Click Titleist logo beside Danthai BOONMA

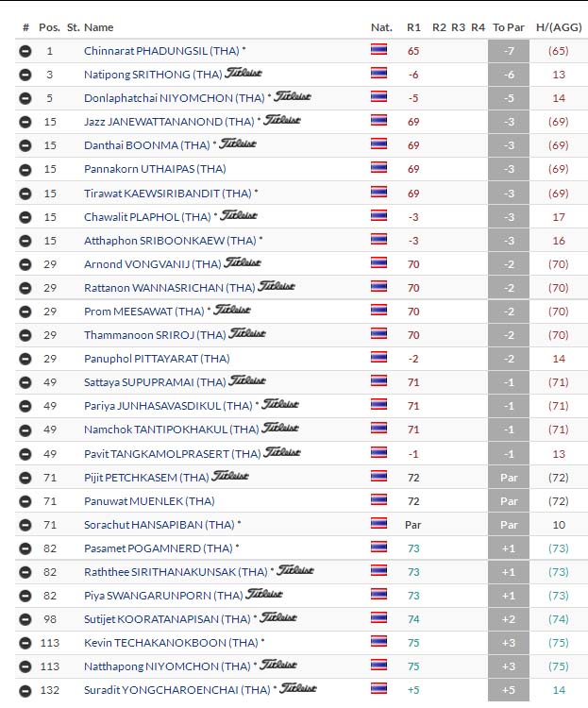coord(237,144)
